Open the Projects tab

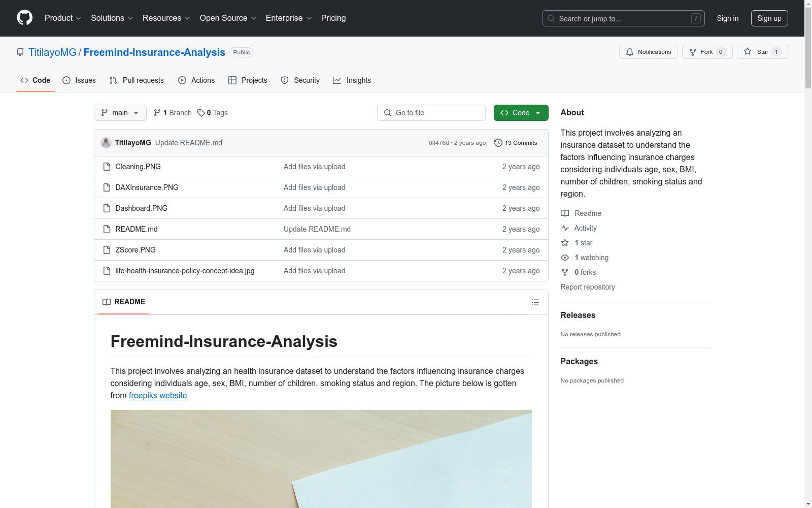[x=248, y=80]
